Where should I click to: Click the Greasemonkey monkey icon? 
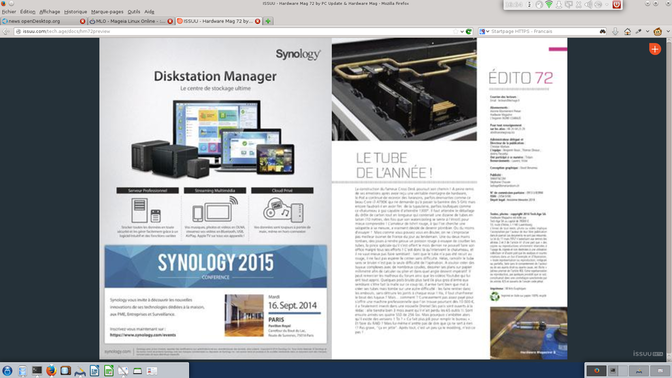657,31
